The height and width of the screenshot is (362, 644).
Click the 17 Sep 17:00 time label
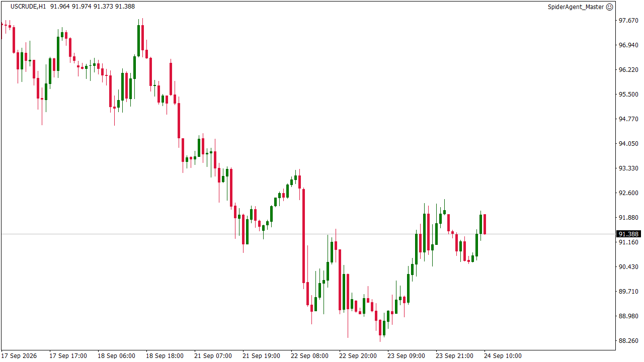tap(68, 356)
